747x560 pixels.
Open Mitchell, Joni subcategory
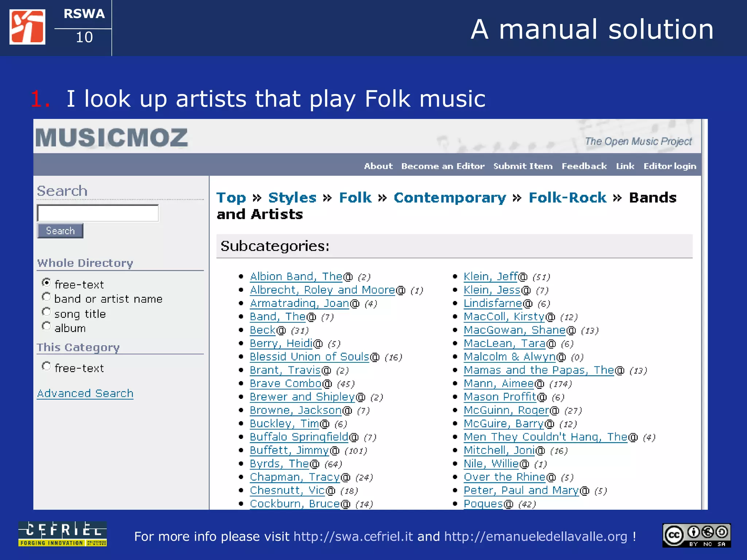point(499,451)
